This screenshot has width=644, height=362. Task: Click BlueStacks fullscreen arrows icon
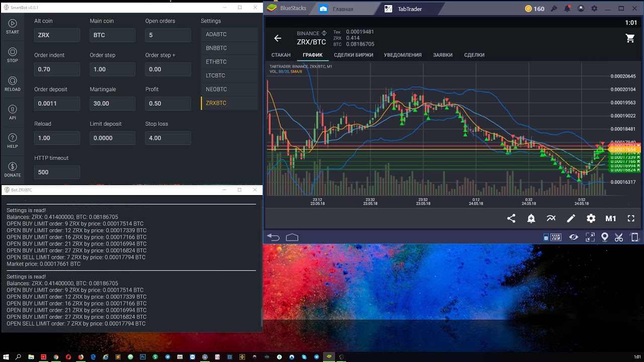coord(590,237)
